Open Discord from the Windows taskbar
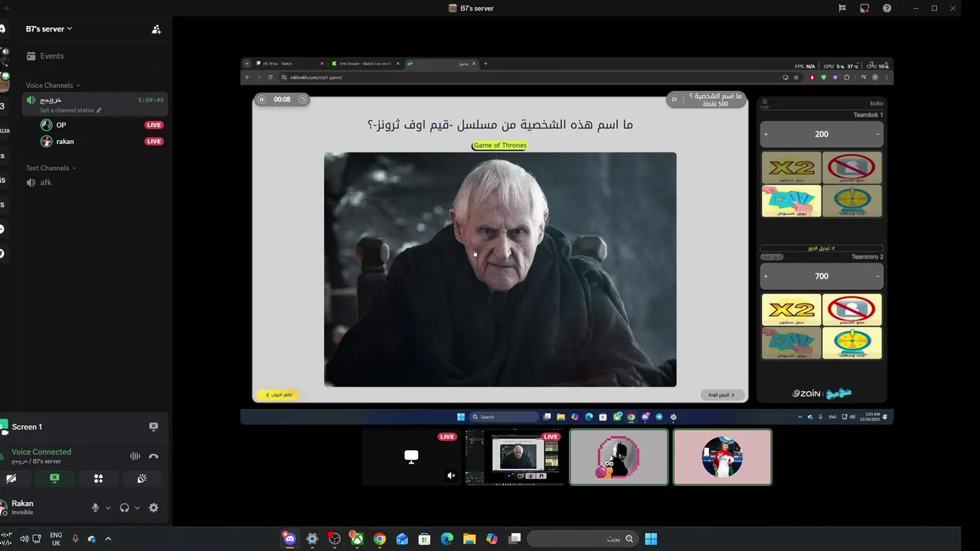Screen dimensions: 980x551 (289, 539)
